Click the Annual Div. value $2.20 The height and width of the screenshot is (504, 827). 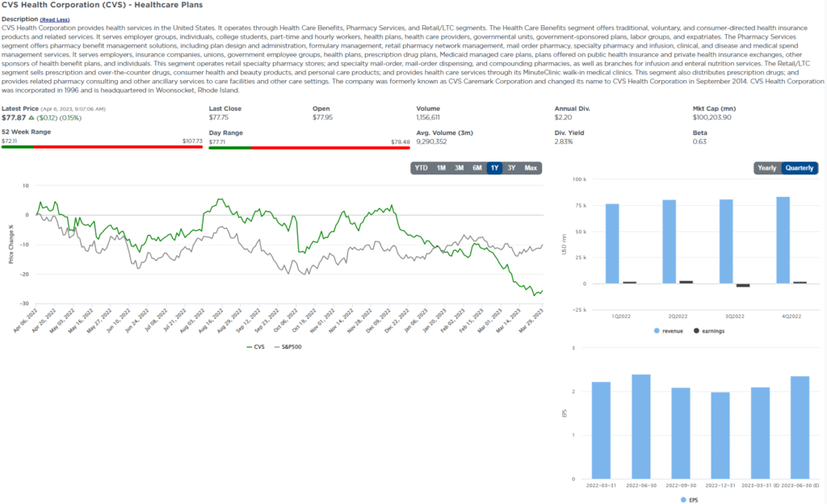[563, 118]
